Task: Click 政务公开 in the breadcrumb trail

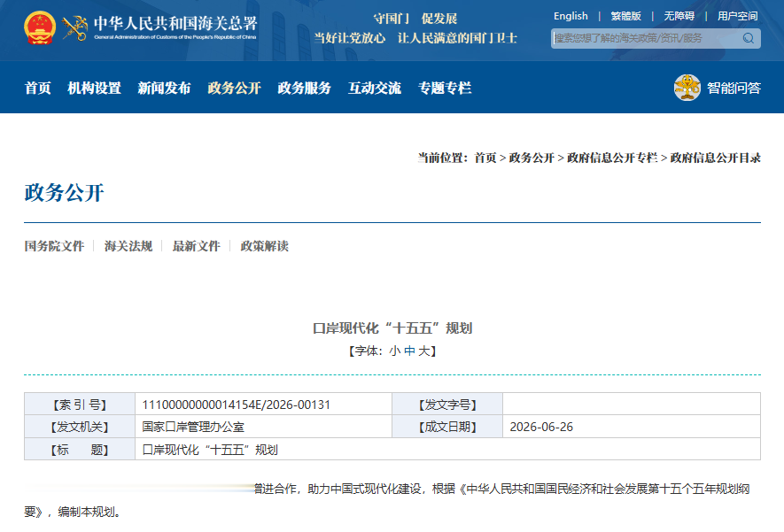Action: [532, 158]
